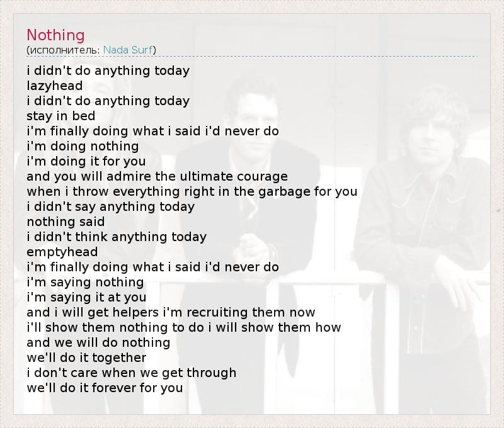Click the "emptyhead" lyric line

tap(62, 252)
